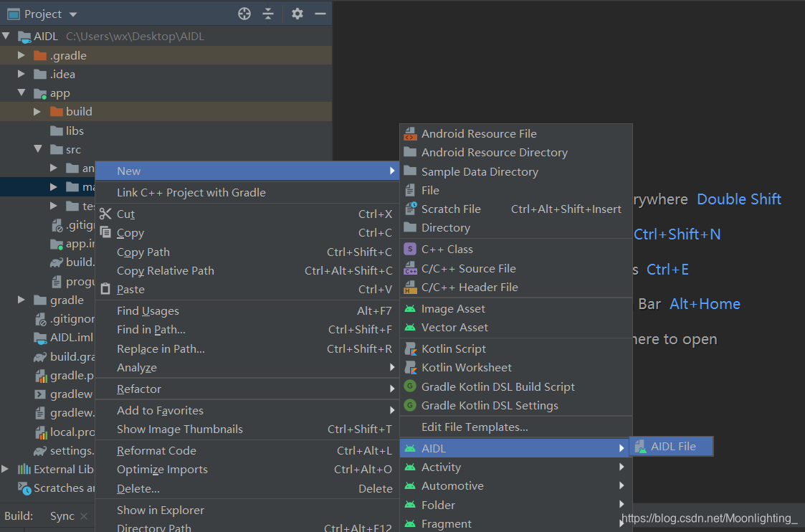Choose Find Usages
The width and height of the screenshot is (805, 532).
(247, 310)
